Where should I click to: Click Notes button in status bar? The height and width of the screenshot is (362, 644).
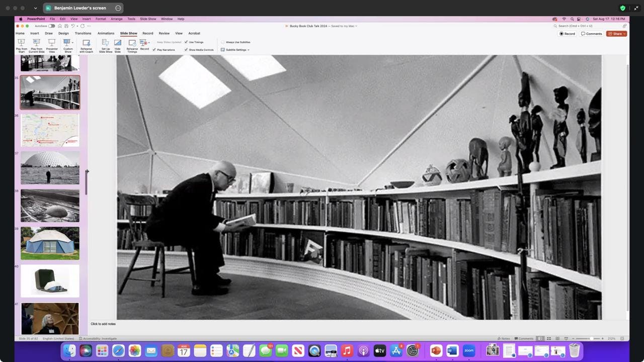[x=503, y=338]
